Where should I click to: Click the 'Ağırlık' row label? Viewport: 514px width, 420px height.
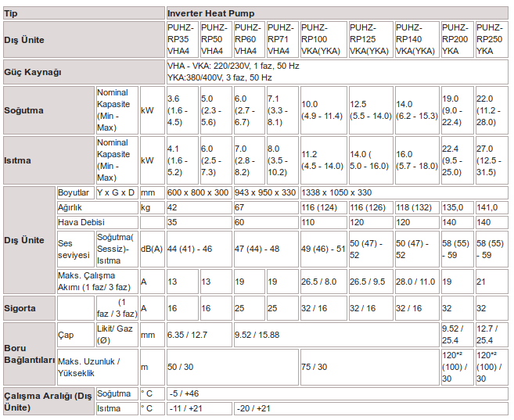point(98,207)
